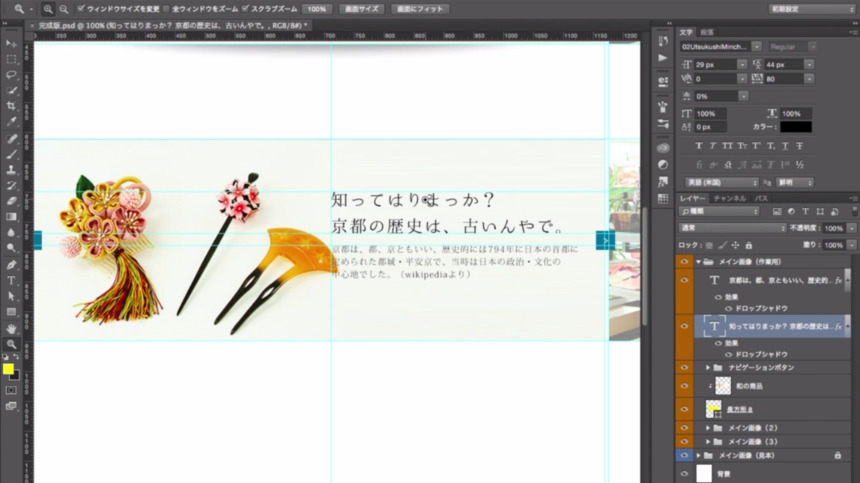Open the tracking 80 dropdown
The height and width of the screenshot is (483, 860).
coord(809,79)
